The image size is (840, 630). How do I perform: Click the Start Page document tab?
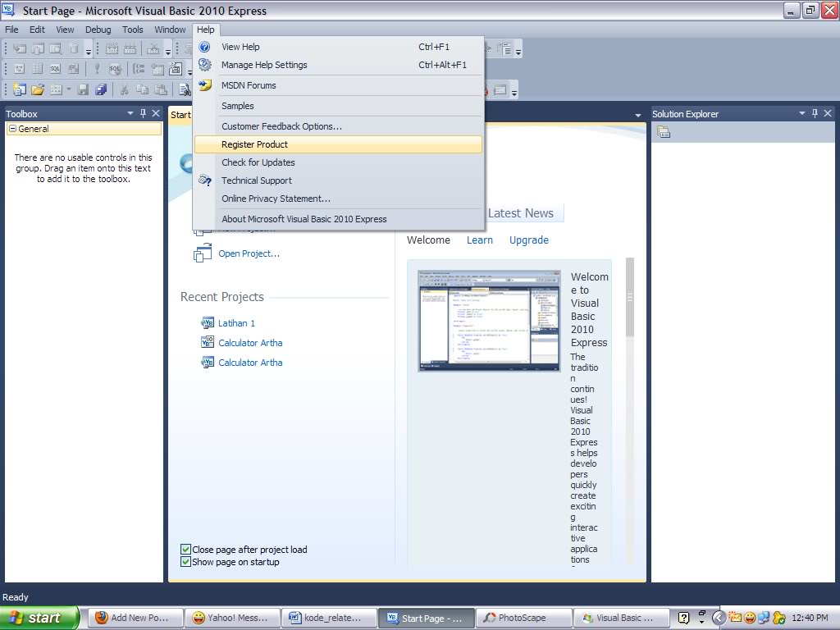tap(180, 115)
